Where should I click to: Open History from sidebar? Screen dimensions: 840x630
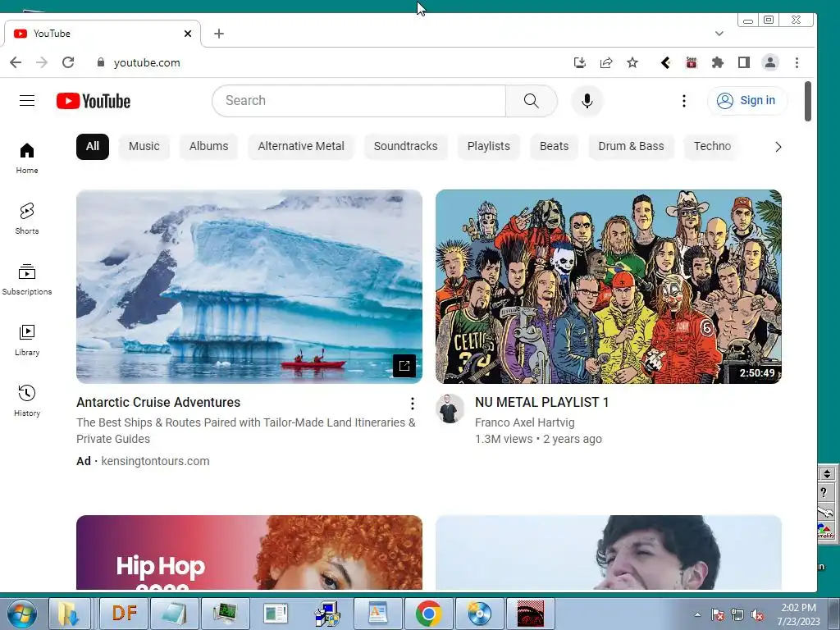(x=27, y=400)
